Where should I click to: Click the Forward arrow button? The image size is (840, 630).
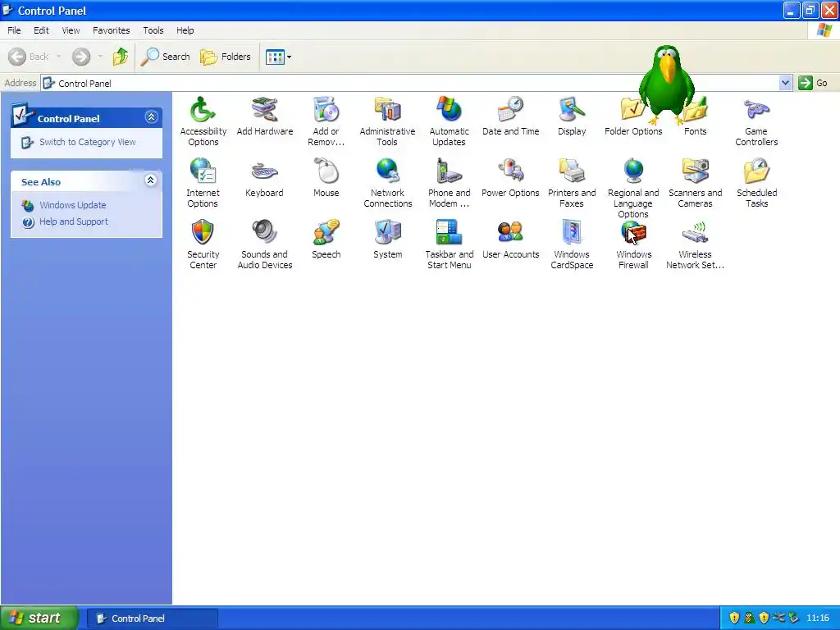81,57
